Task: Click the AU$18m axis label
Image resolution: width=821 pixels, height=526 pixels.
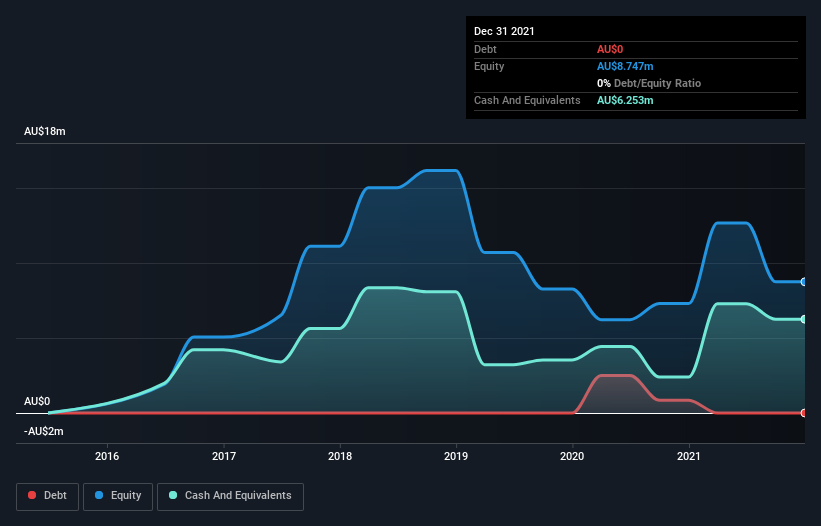Action: coord(45,131)
